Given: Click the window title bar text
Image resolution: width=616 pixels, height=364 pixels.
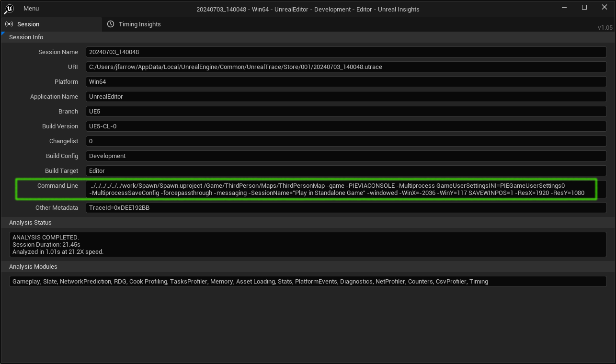Looking at the screenshot, I should [308, 9].
